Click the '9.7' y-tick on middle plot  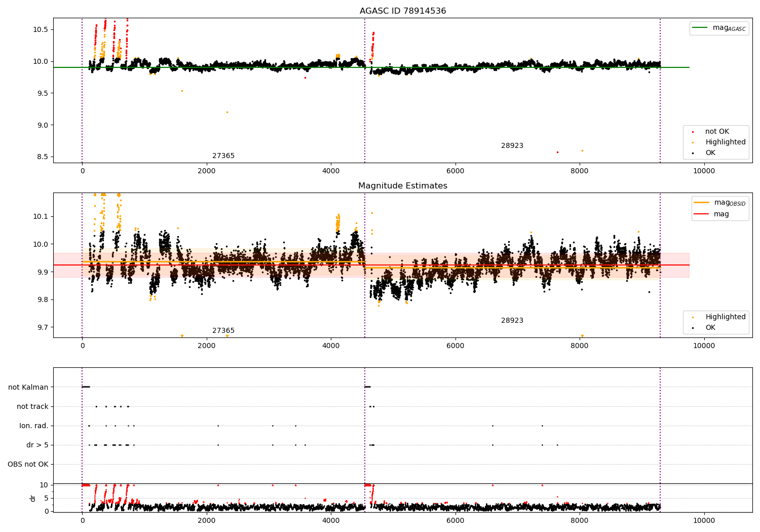42,327
